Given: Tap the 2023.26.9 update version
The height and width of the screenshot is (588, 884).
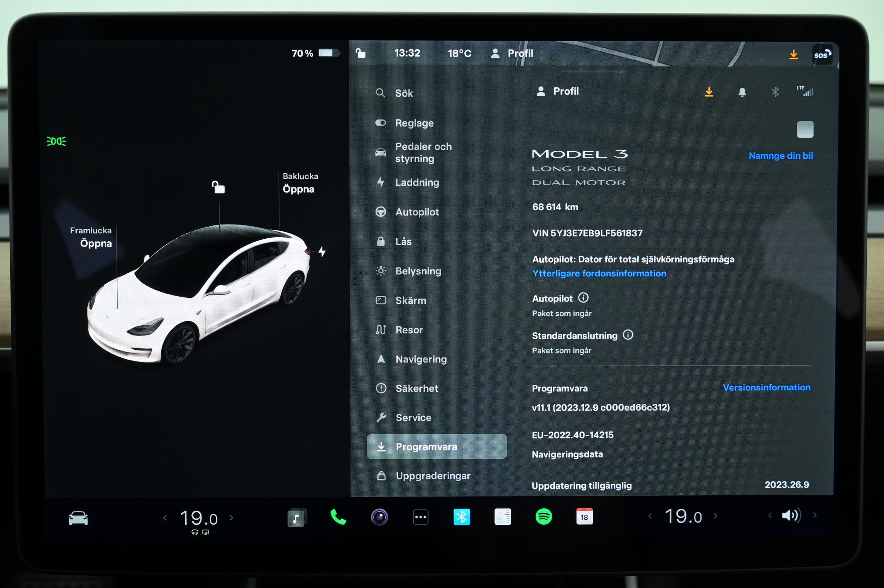Looking at the screenshot, I should [x=786, y=484].
